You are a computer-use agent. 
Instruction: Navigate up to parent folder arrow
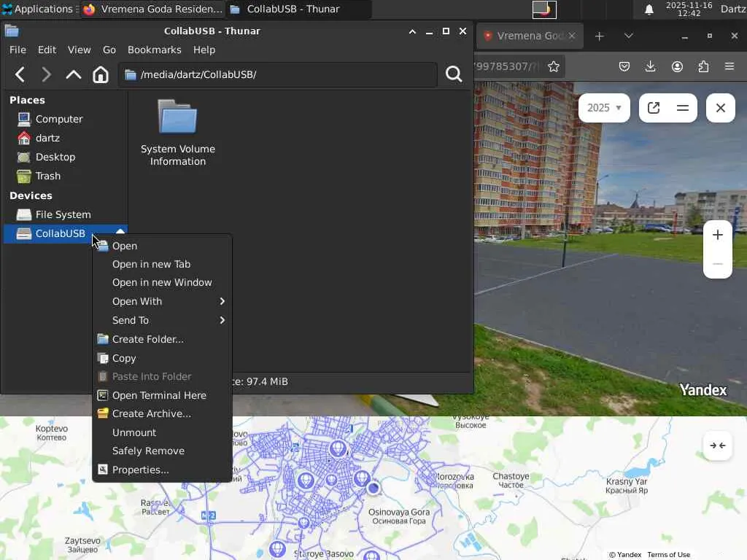[x=74, y=74]
